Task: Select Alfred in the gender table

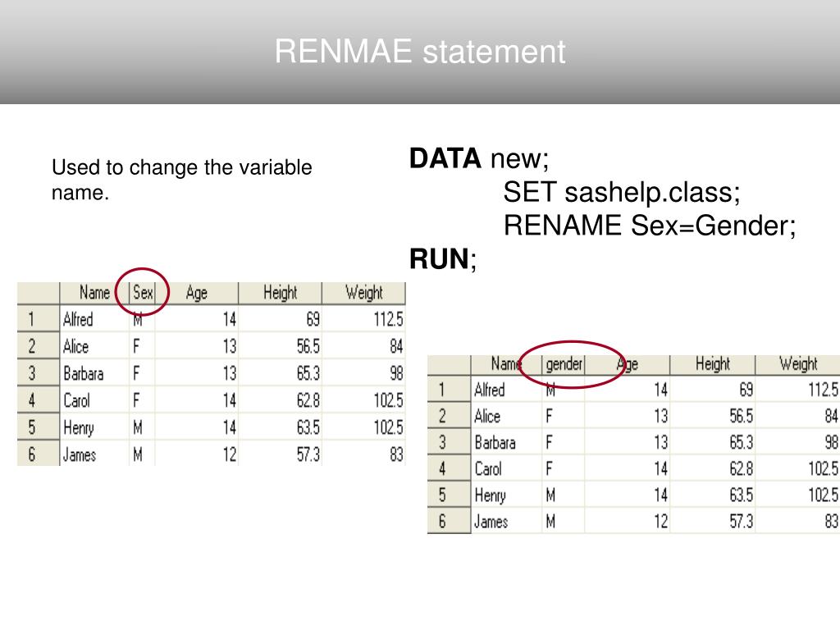Action: pos(489,390)
